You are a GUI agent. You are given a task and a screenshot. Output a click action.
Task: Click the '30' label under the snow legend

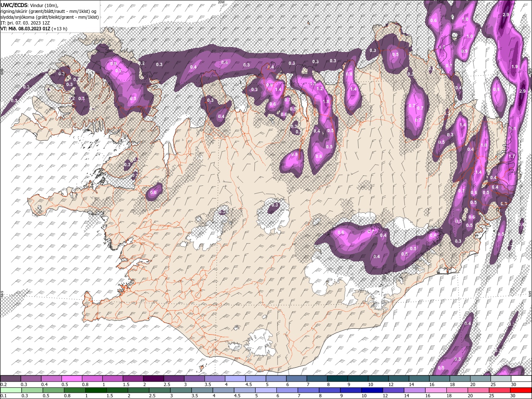coord(514,384)
